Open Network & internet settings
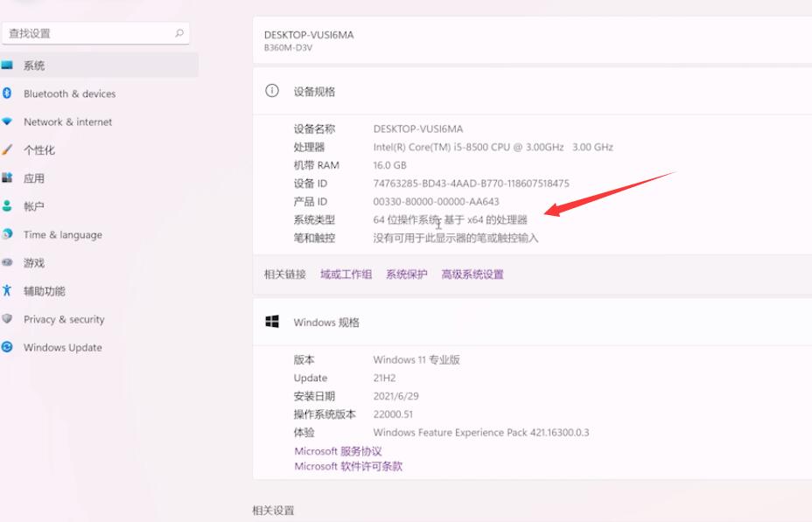Screen dimensions: 812x522 [x=98, y=122]
